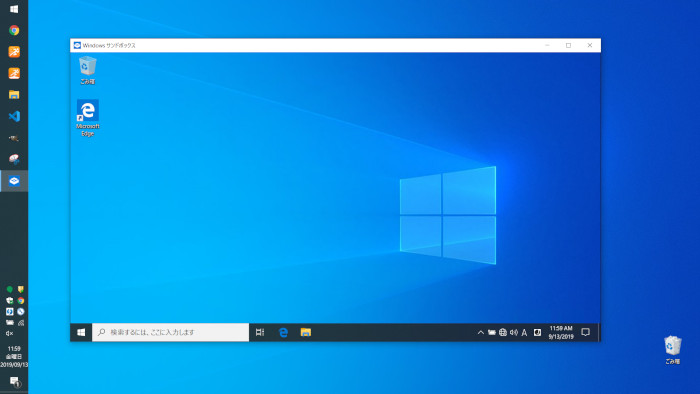Click the sandbox Show desktop strip

pyautogui.click(x=599, y=332)
